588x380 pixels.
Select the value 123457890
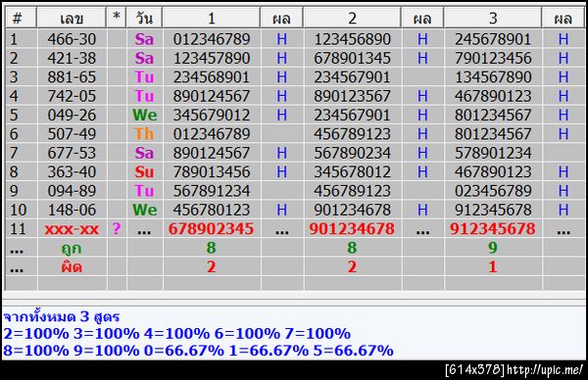pos(211,58)
